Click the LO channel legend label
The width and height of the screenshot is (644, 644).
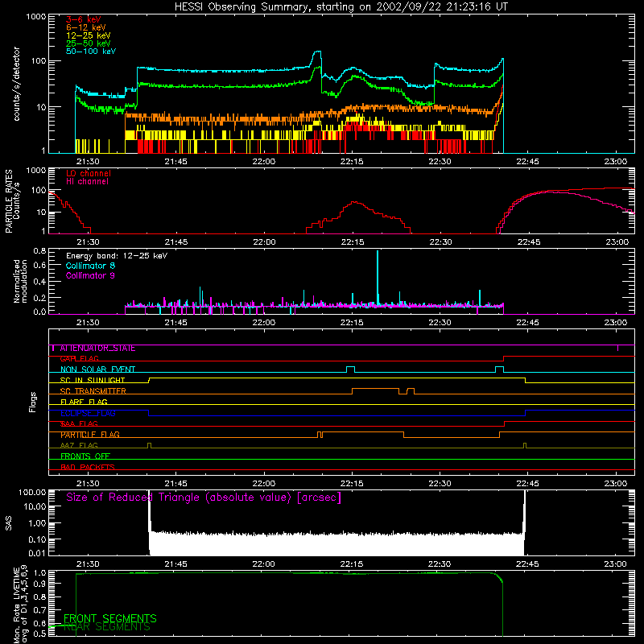point(89,173)
